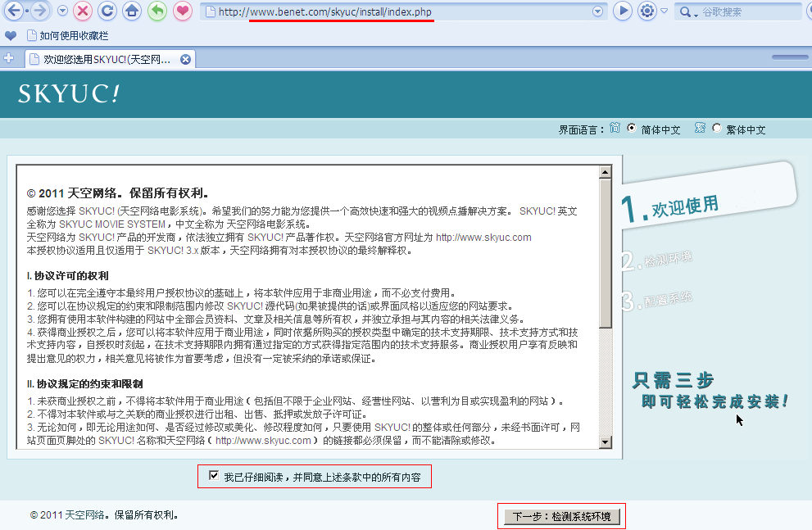Open the 如何使用收藏栏 bookmark
Screen dimensions: 812x530
pyautogui.click(x=68, y=36)
